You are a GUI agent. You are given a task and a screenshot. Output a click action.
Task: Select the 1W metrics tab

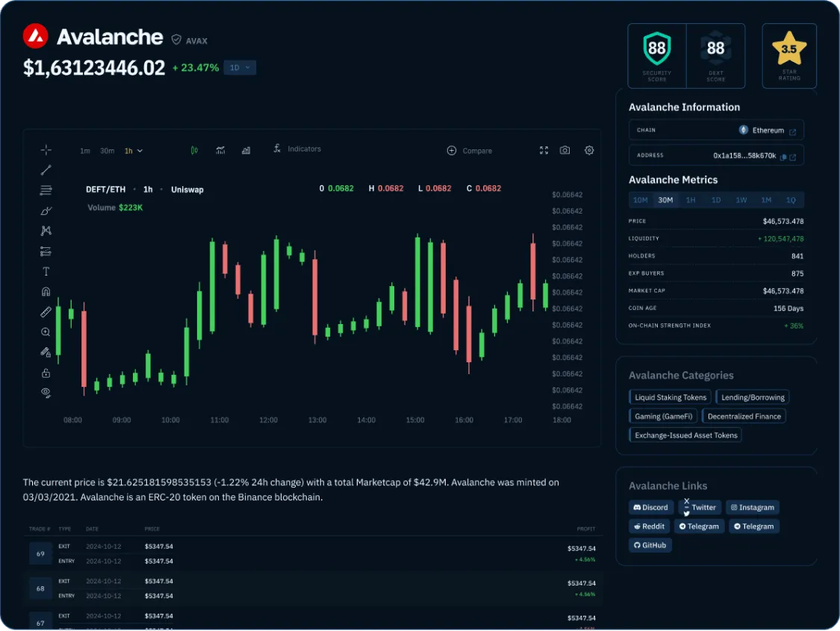[x=741, y=200]
